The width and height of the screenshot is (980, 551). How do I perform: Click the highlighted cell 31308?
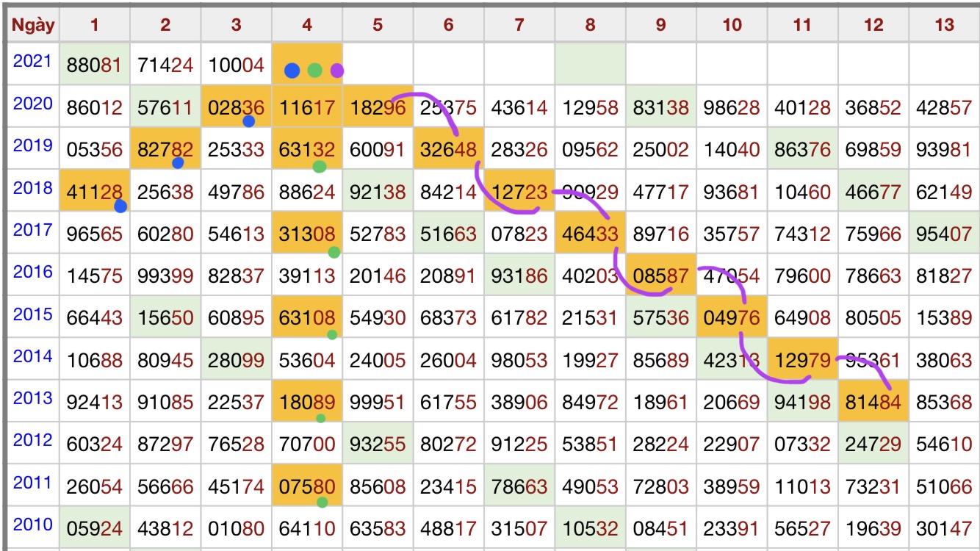click(307, 234)
